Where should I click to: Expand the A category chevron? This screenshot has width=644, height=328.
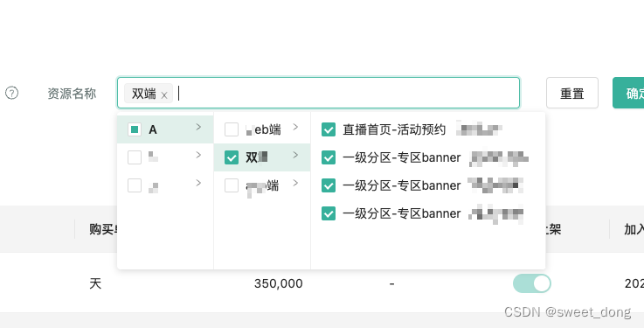[x=198, y=127]
